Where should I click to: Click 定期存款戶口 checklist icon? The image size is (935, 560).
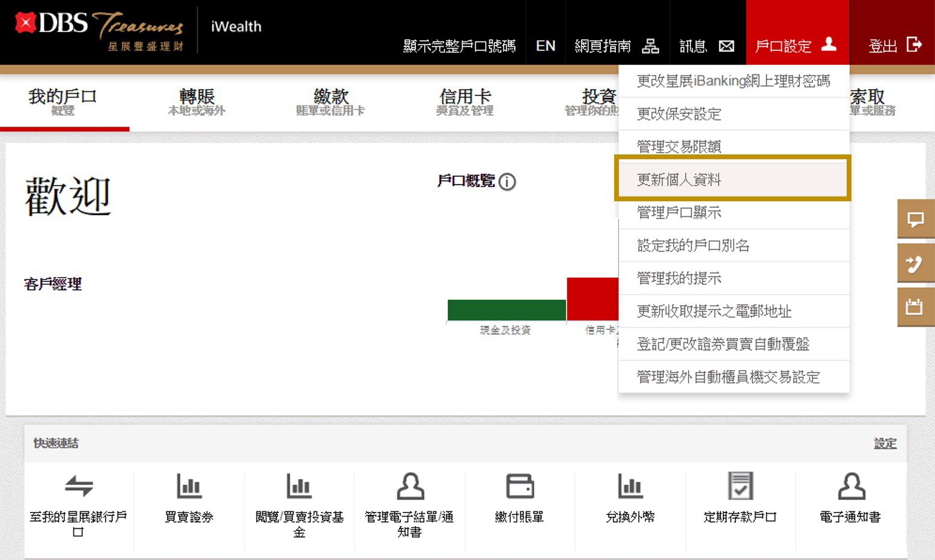coord(740,486)
